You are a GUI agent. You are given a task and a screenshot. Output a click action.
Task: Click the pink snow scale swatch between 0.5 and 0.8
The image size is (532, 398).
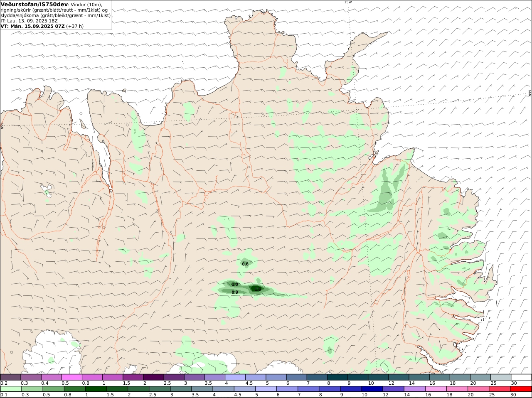pyautogui.click(x=72, y=377)
